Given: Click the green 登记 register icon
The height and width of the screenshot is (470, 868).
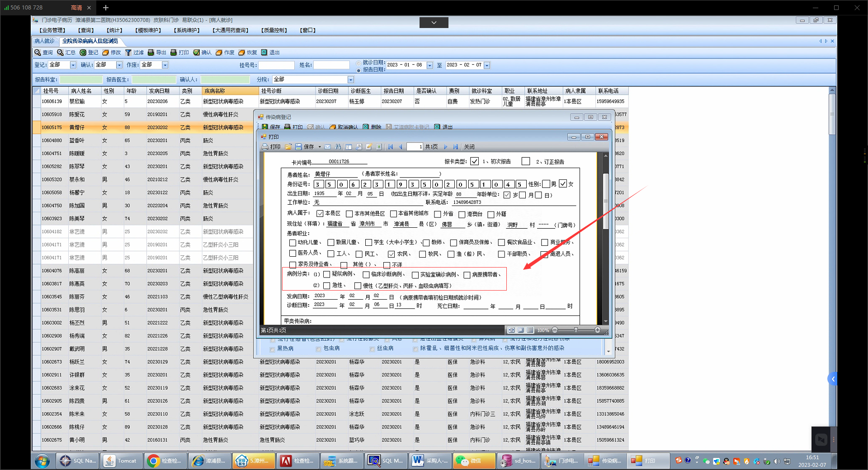Looking at the screenshot, I should pyautogui.click(x=83, y=52).
